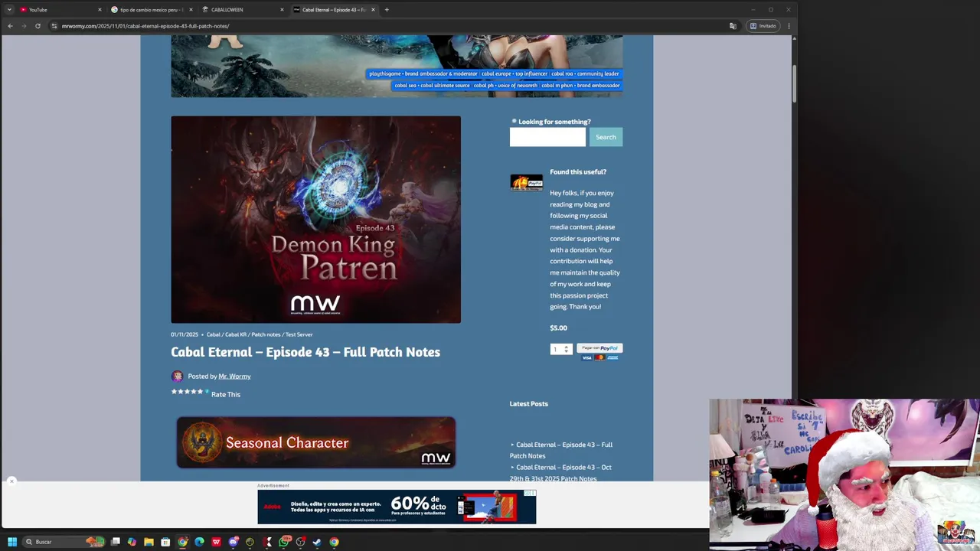Image resolution: width=980 pixels, height=551 pixels.
Task: Click the translate page icon in address bar
Action: [733, 26]
